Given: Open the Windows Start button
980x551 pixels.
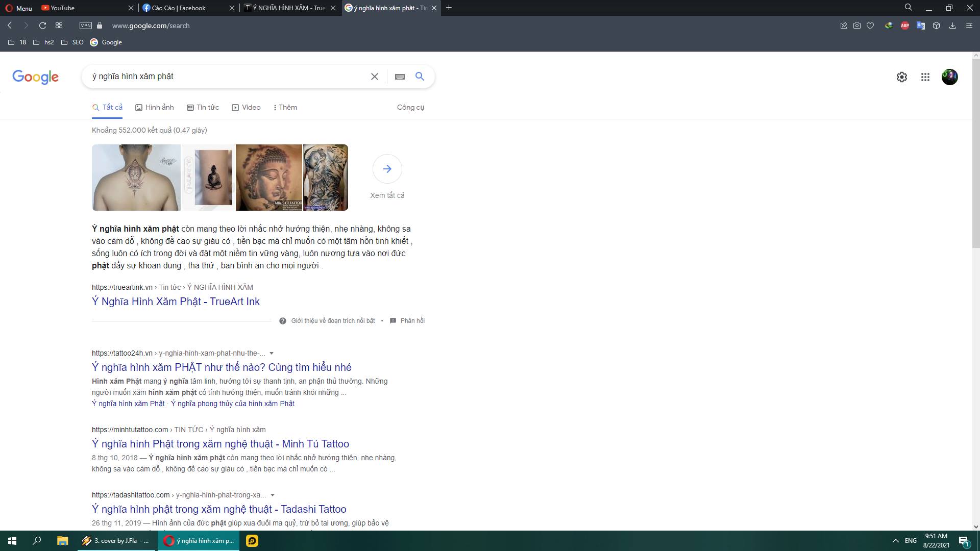Looking at the screenshot, I should pyautogui.click(x=12, y=541).
